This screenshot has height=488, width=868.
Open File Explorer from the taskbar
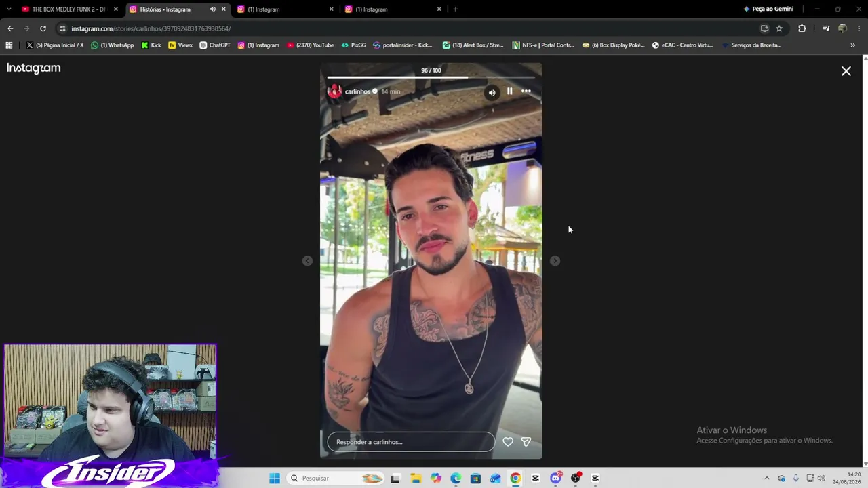416,479
